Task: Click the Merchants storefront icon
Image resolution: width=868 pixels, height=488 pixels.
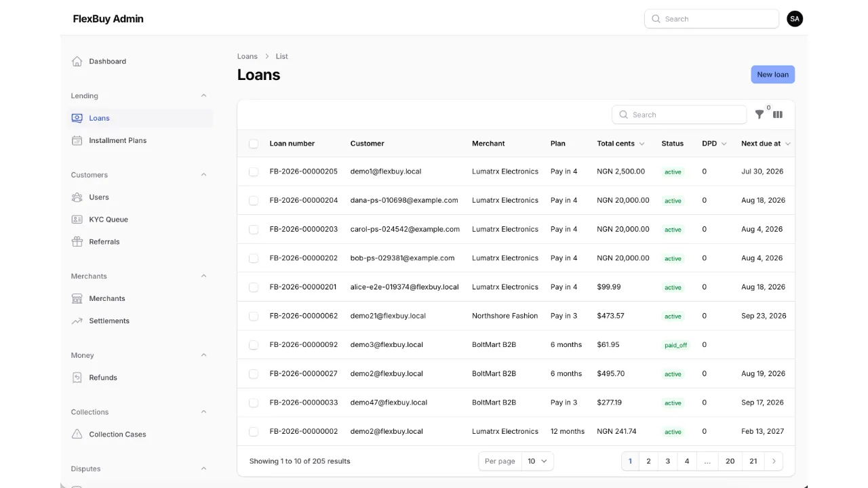Action: point(77,298)
